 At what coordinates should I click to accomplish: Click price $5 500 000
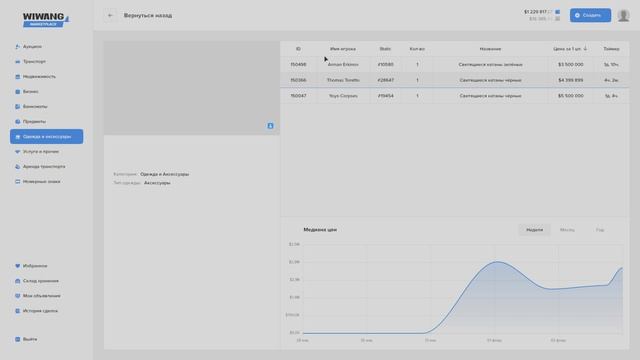pyautogui.click(x=571, y=96)
